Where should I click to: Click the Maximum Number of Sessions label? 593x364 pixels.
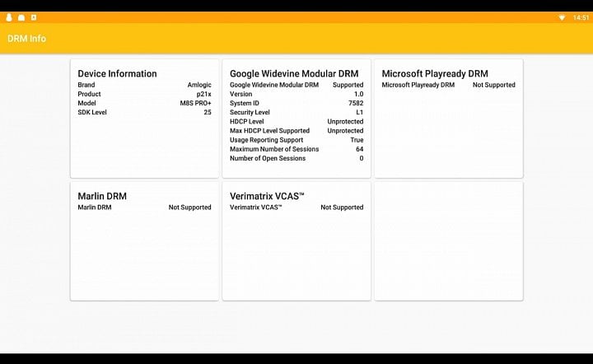[x=274, y=149]
